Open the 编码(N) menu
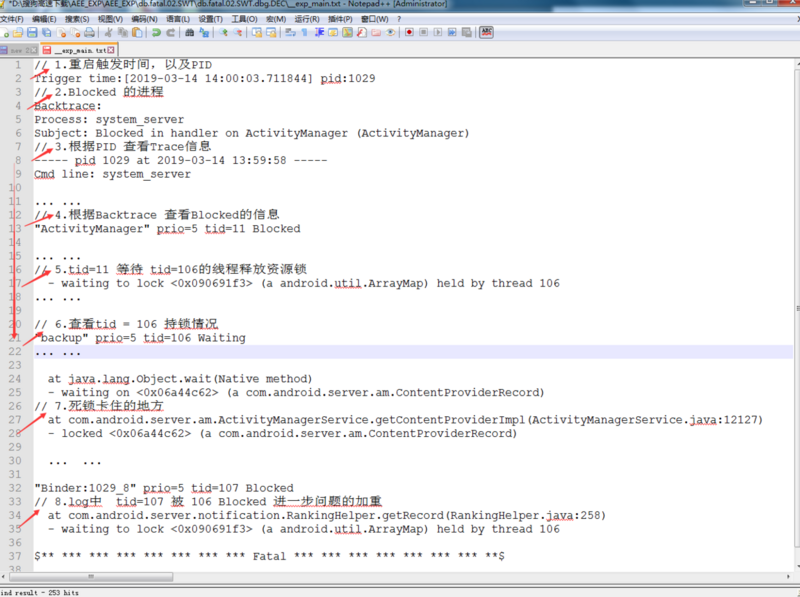 144,19
